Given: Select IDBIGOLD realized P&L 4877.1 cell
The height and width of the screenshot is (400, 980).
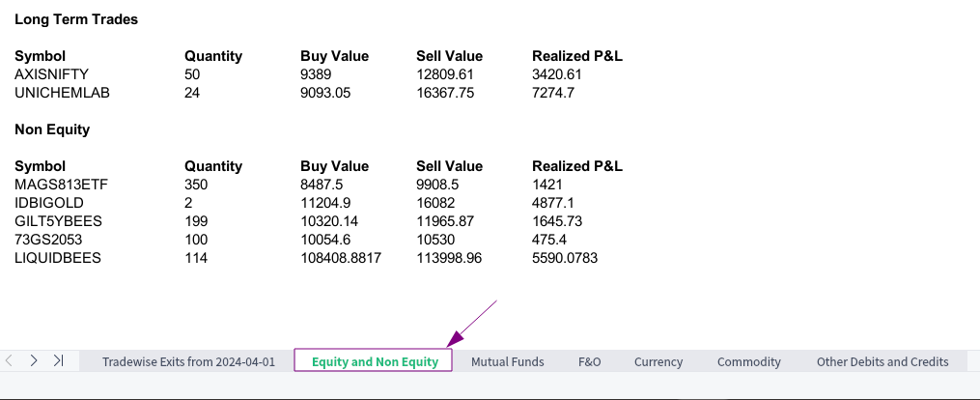Looking at the screenshot, I should pos(552,203).
